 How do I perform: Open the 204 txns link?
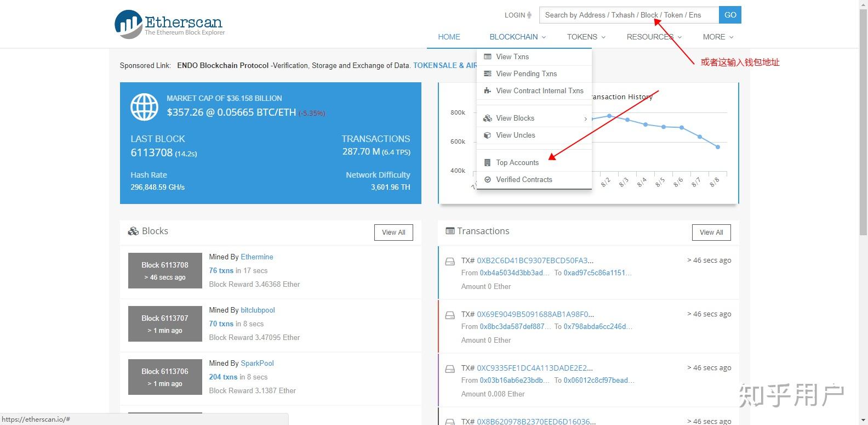223,377
